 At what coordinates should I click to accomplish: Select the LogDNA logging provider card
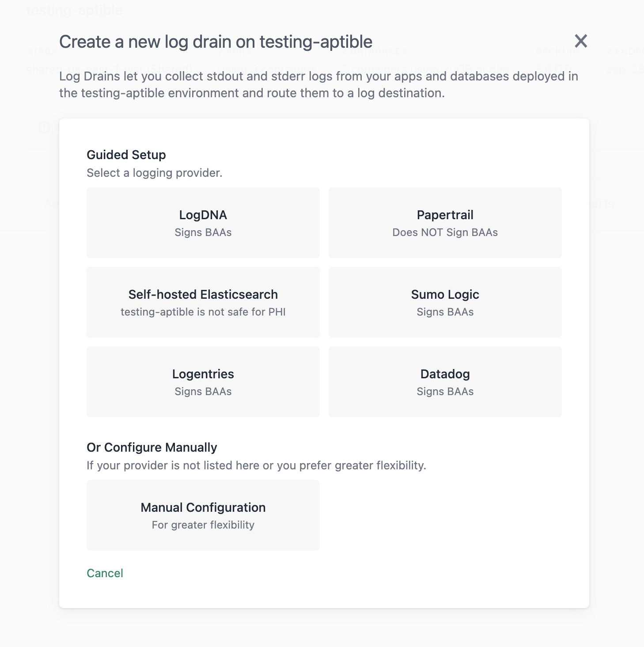[x=203, y=223]
